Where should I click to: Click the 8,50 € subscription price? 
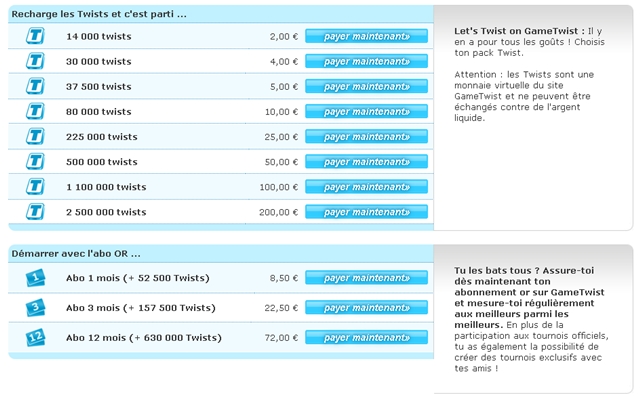coord(284,278)
